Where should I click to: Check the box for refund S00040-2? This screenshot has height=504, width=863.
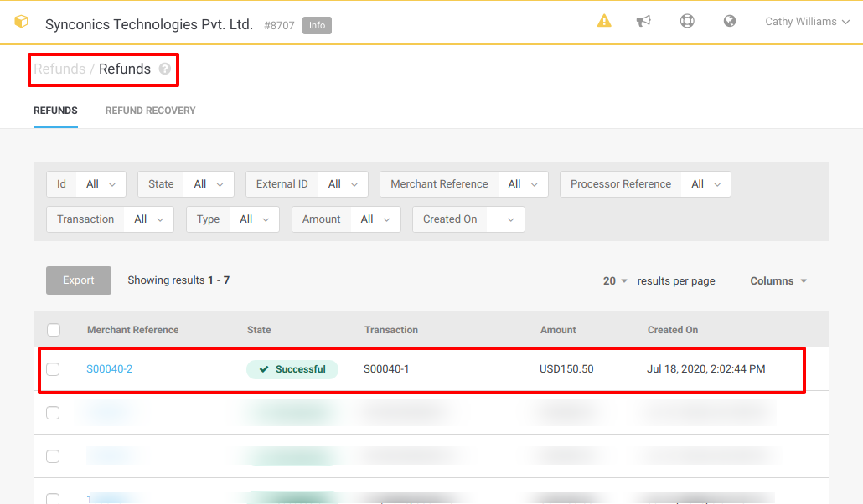coord(54,369)
